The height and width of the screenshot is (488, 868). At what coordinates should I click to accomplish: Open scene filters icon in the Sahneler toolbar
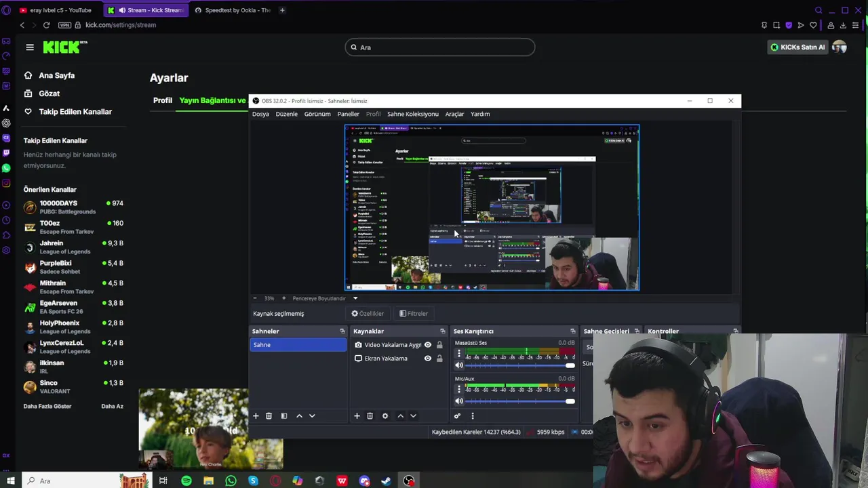pos(284,415)
